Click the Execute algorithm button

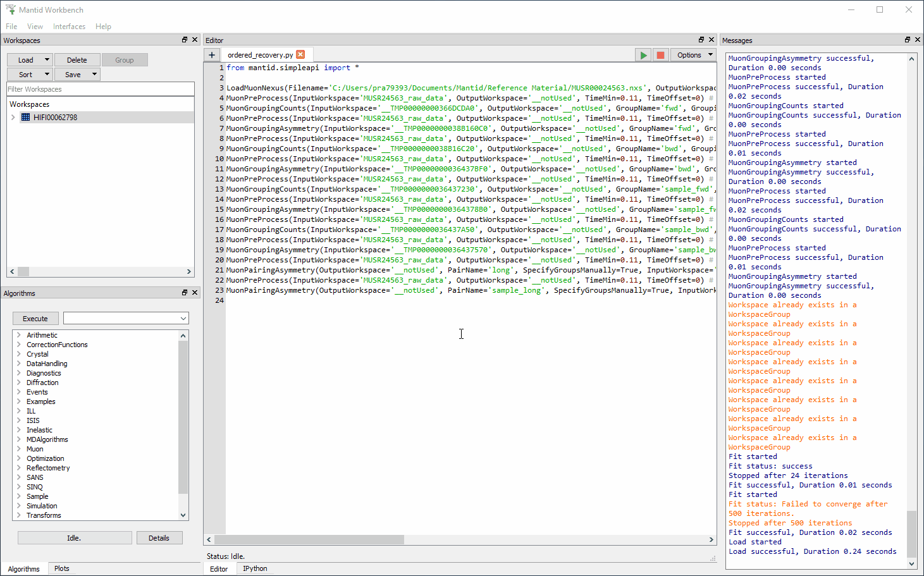coord(35,317)
